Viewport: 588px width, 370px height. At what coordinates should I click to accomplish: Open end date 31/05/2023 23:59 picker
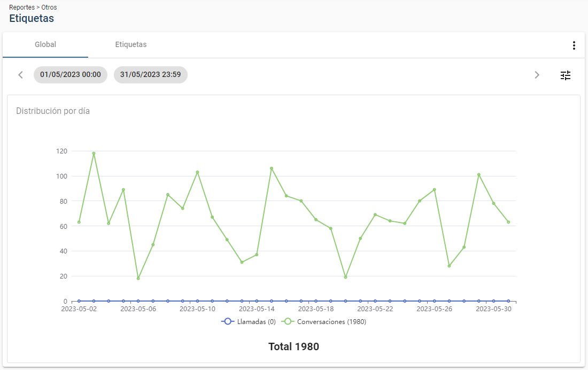[150, 75]
